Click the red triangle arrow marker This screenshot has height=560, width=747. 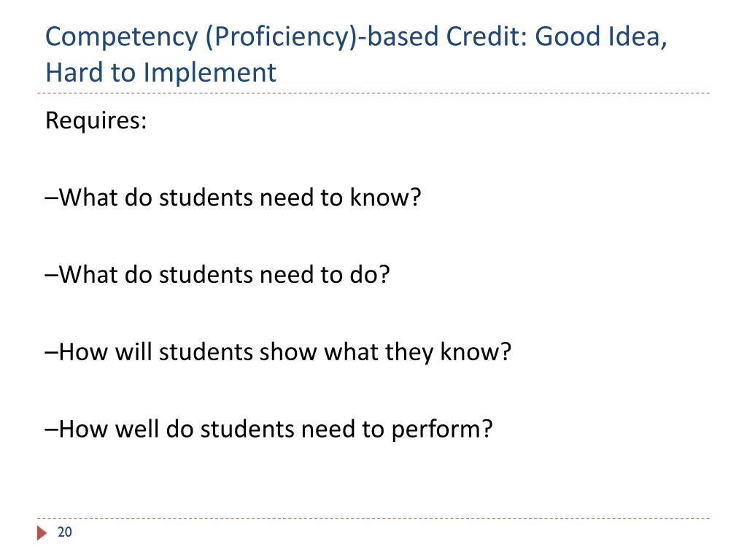coord(42,533)
